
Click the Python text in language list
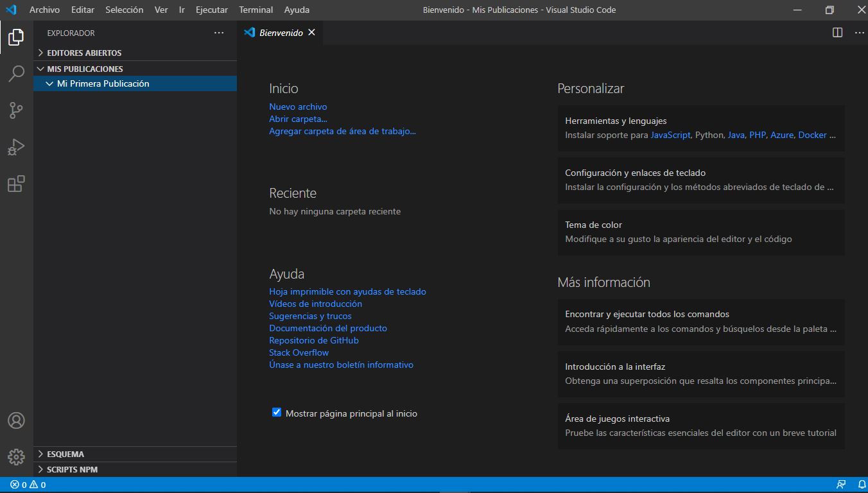[709, 135]
